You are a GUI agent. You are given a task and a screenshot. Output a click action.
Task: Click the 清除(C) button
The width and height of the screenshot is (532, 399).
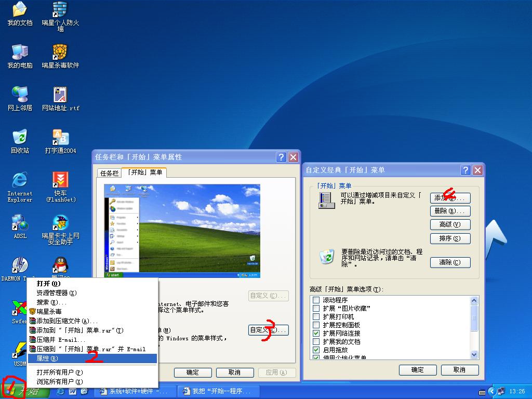(x=450, y=262)
